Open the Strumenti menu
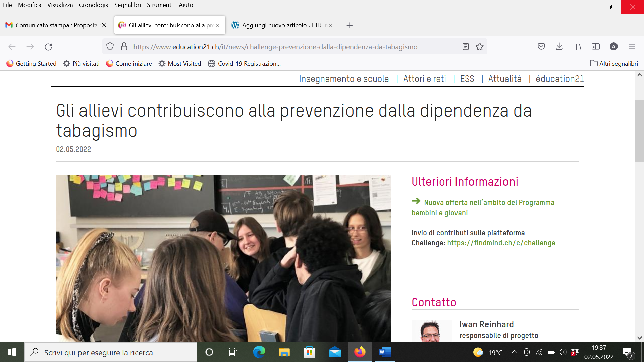This screenshot has width=644, height=362. tap(160, 5)
